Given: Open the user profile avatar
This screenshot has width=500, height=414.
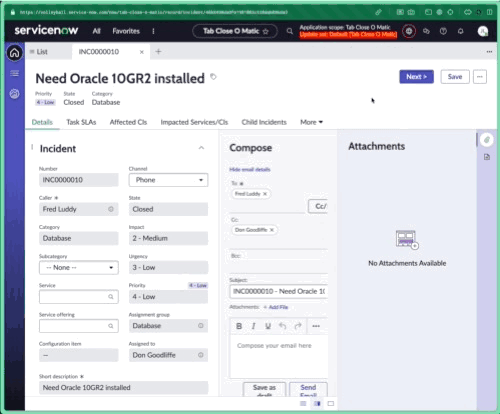Looking at the screenshot, I should point(483,31).
